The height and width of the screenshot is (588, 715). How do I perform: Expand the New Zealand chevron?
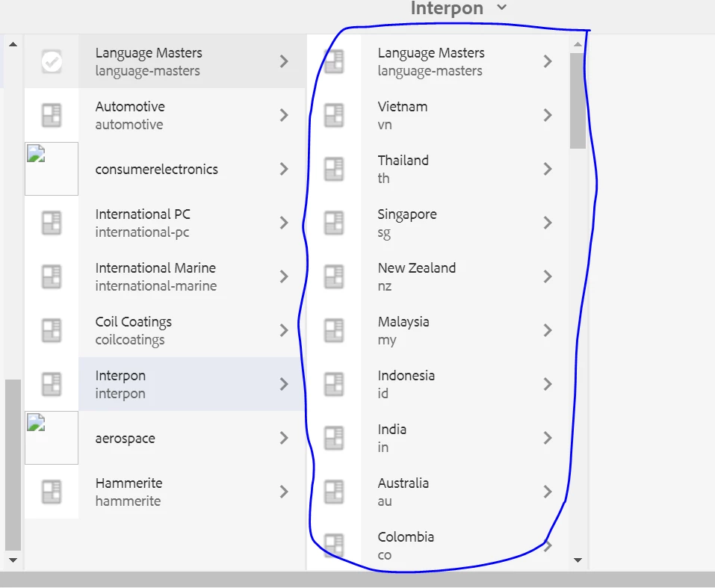[548, 276]
